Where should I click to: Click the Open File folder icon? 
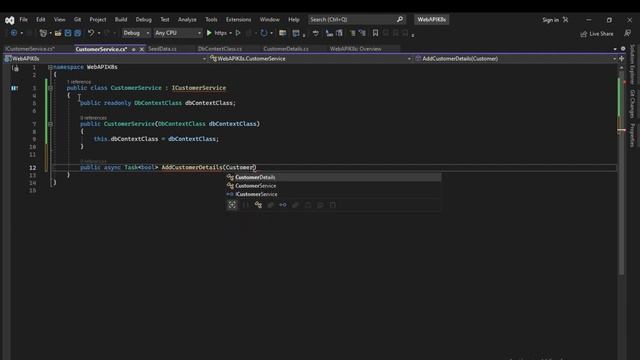click(58, 33)
